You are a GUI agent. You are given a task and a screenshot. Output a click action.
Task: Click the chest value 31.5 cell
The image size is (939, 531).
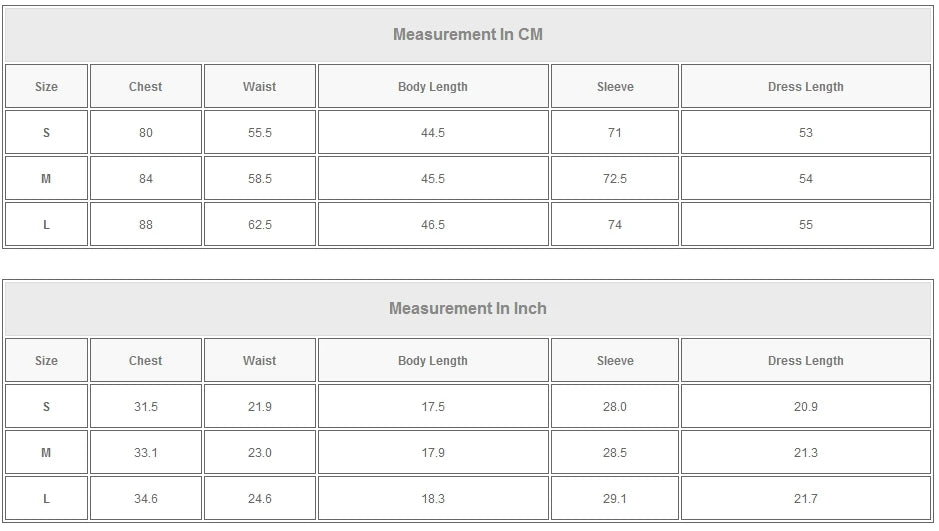point(146,407)
